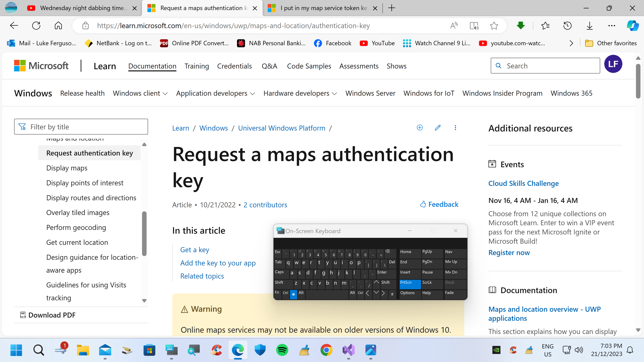Click the Filter by title input field
The width and height of the screenshot is (644, 362).
[81, 127]
